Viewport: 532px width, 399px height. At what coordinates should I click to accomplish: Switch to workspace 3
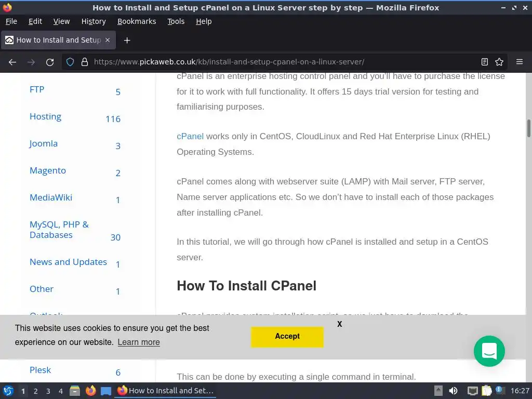pos(48,391)
